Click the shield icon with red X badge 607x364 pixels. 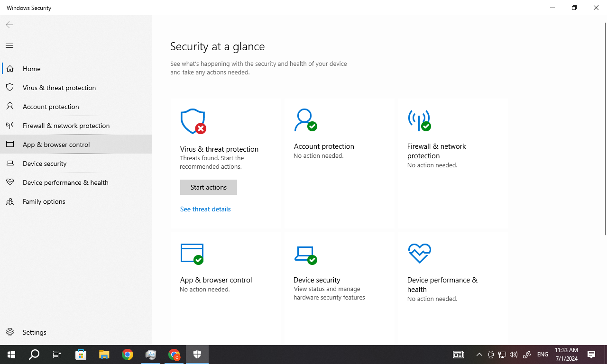tap(193, 122)
